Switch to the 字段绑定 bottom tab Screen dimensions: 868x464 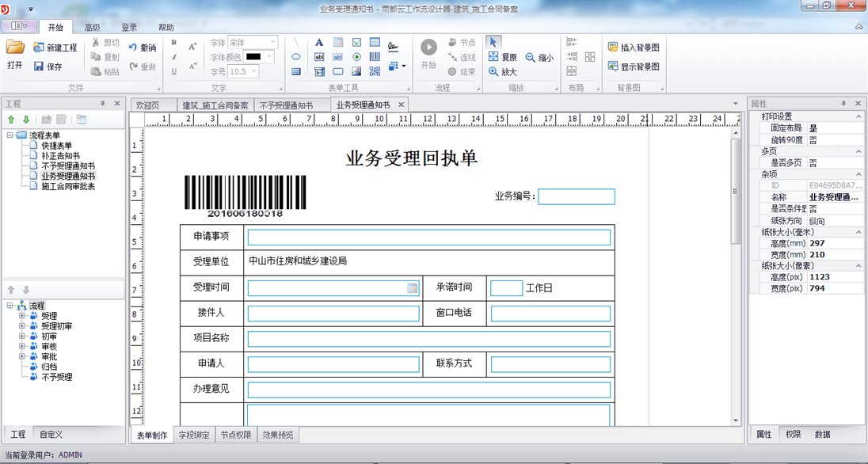point(194,435)
